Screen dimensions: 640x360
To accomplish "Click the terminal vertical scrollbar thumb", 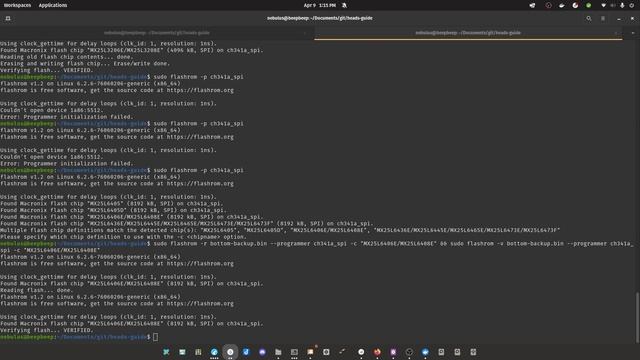I will (x=638, y=317).
